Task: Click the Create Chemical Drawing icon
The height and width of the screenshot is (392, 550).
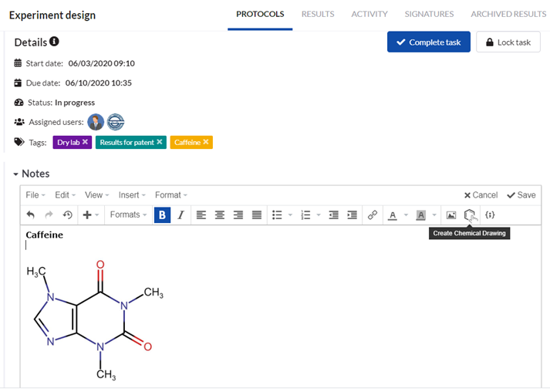Action: tap(470, 215)
